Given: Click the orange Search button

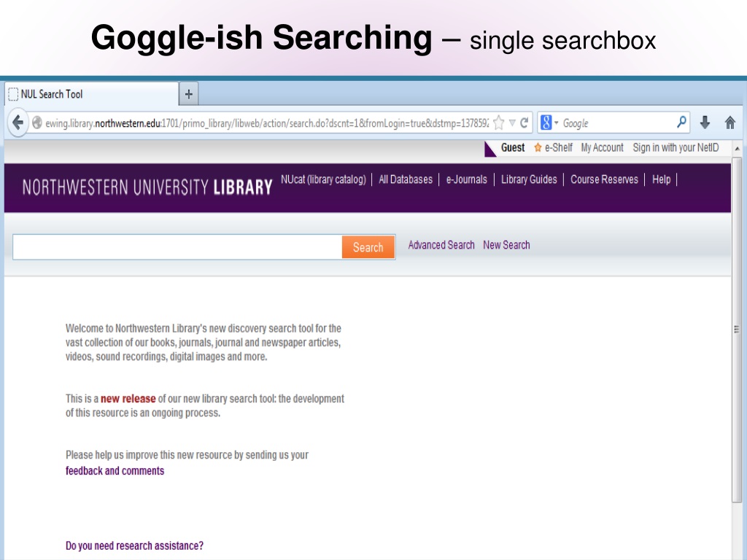Looking at the screenshot, I should (368, 247).
